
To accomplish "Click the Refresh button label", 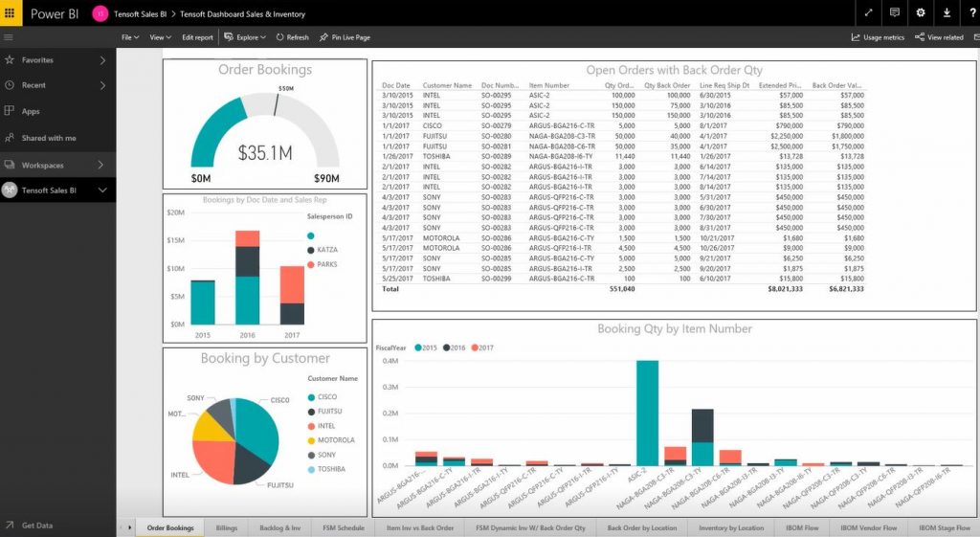I will [298, 37].
